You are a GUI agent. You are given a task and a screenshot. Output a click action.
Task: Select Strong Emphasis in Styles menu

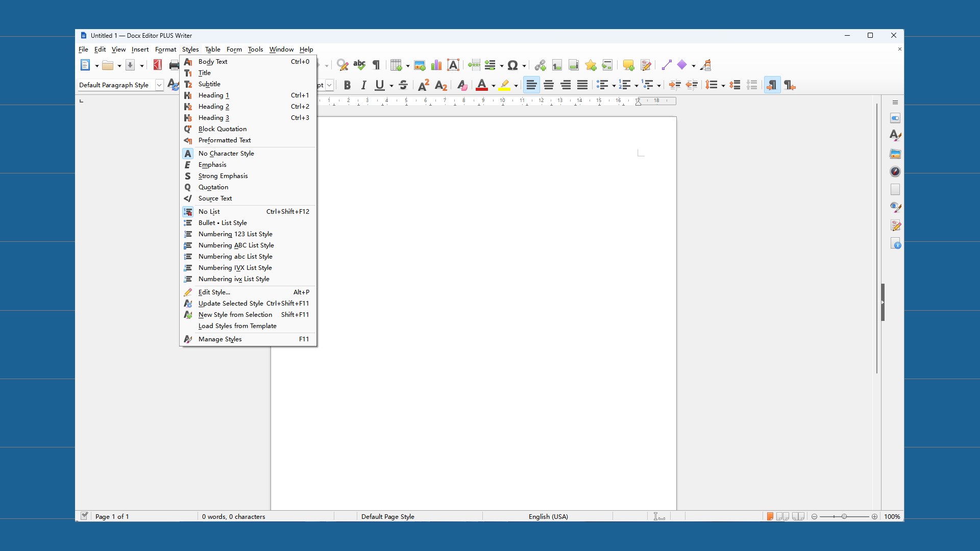click(x=248, y=176)
